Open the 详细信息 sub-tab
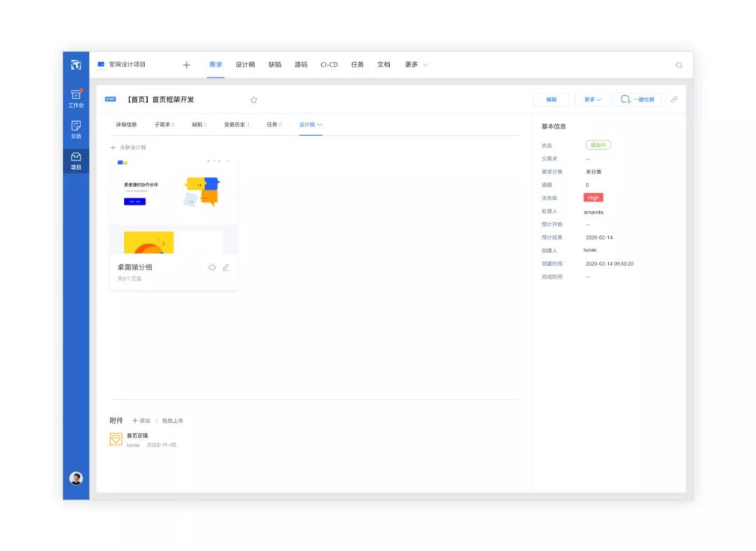The height and width of the screenshot is (551, 756). tap(126, 125)
